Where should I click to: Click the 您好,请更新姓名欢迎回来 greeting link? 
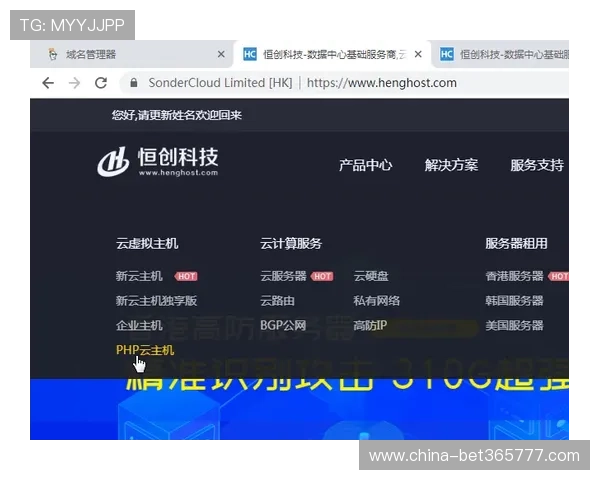177,115
